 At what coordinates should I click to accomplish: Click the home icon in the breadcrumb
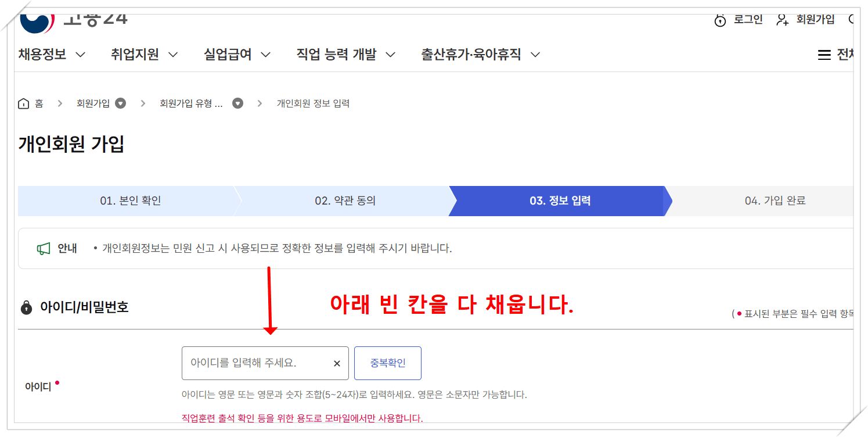coord(23,103)
